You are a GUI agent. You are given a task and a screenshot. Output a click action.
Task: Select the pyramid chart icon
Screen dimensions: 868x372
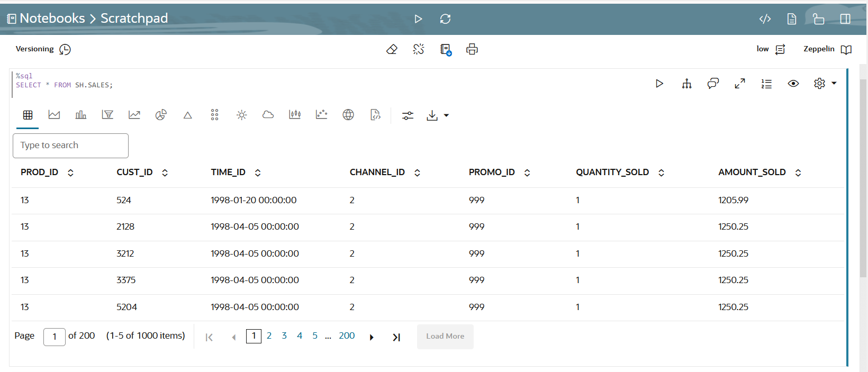pos(188,115)
